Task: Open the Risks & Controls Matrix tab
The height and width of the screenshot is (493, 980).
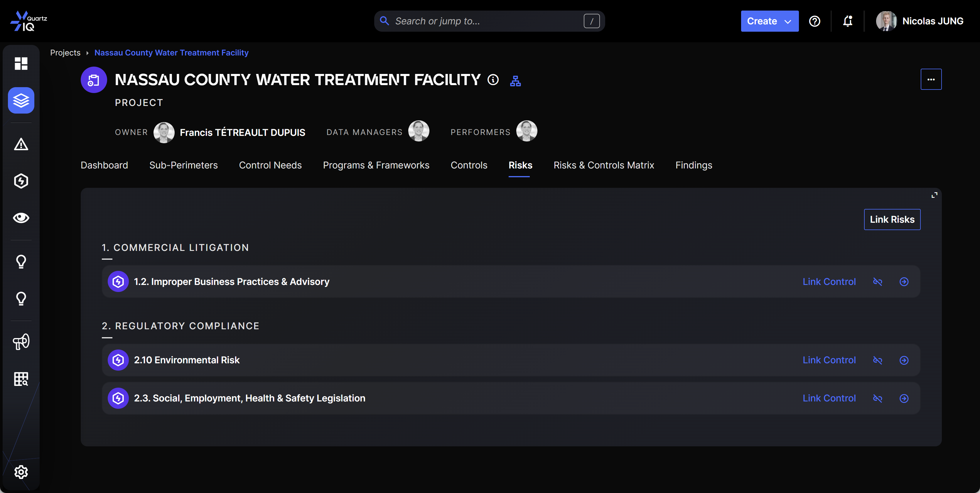Action: click(x=603, y=165)
